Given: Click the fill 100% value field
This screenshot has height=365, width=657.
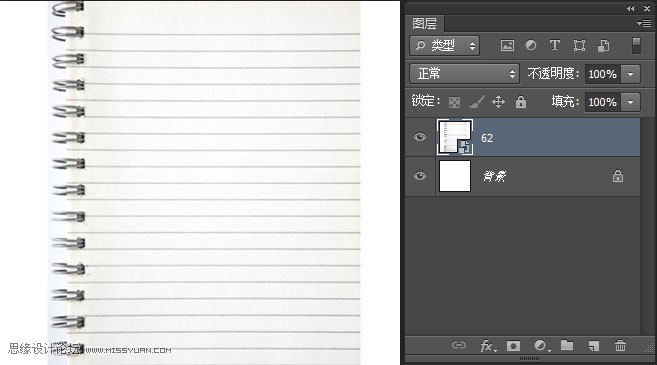Looking at the screenshot, I should tap(603, 102).
